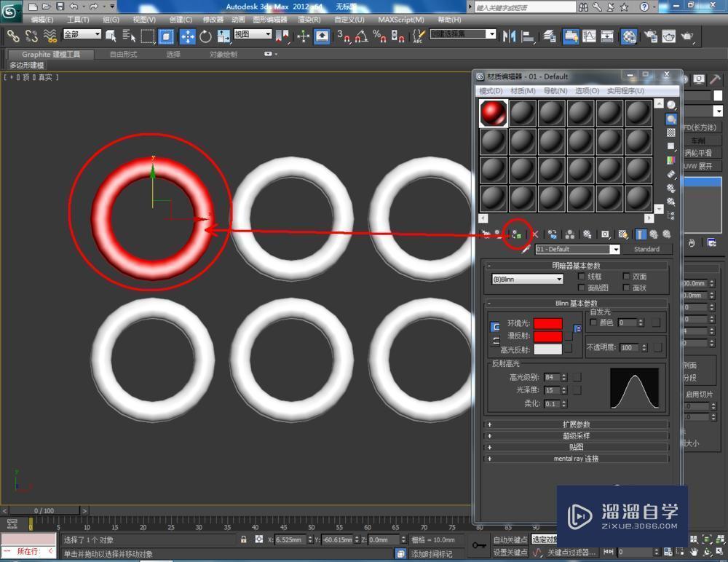The image size is (728, 562).
Task: Click the red 漫反射 diffuse color swatch
Action: coord(548,336)
